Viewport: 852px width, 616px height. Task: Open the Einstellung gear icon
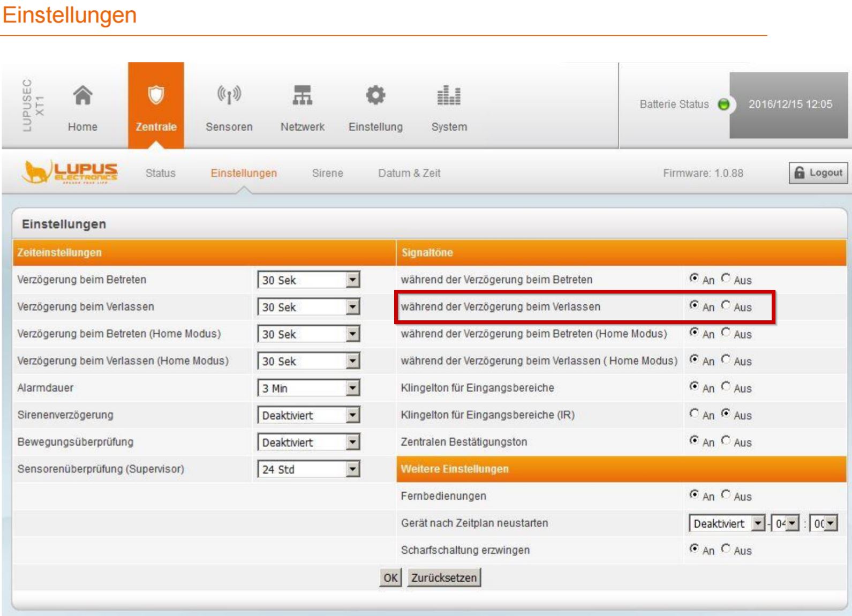pyautogui.click(x=375, y=96)
